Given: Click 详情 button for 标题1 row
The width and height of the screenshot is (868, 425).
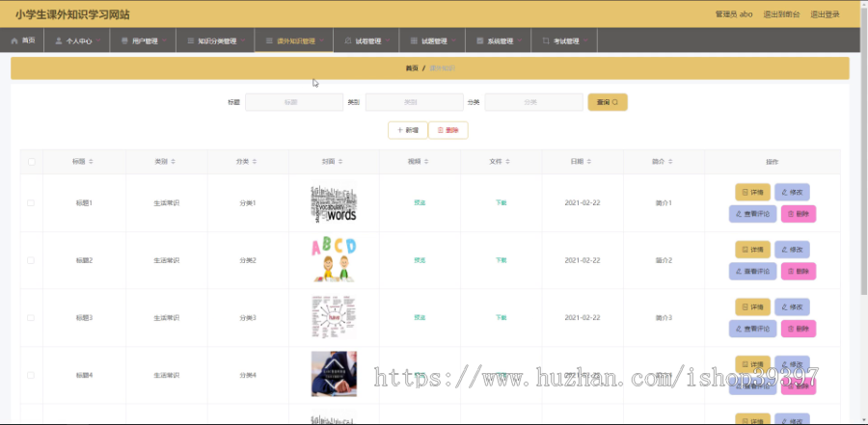Looking at the screenshot, I should pyautogui.click(x=752, y=192).
